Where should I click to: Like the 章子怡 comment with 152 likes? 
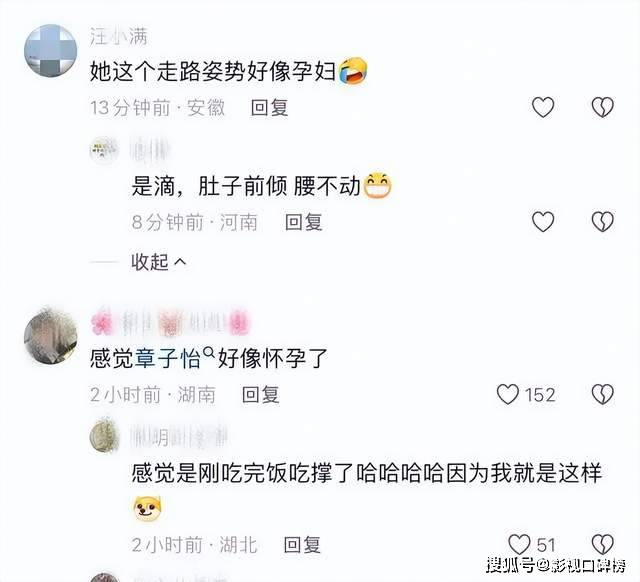507,394
